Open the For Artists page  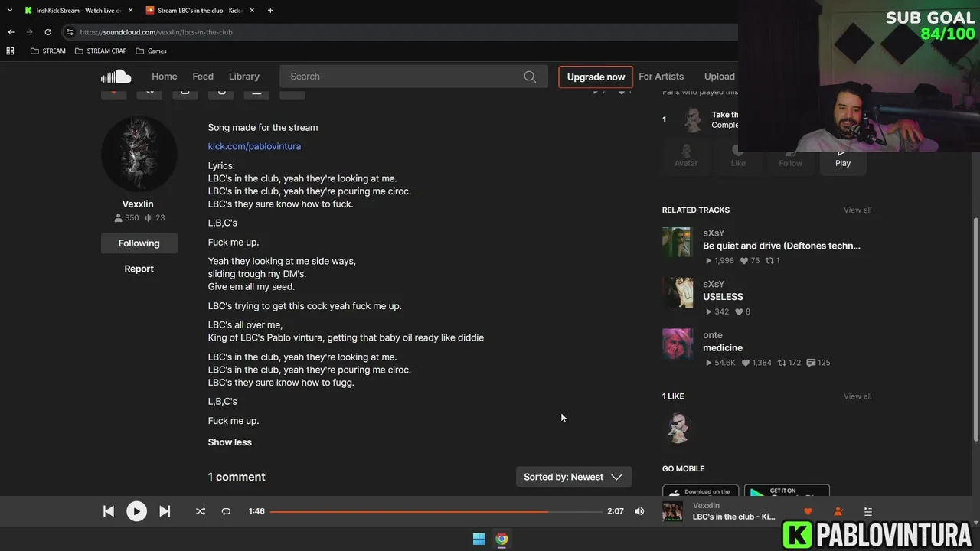tap(661, 77)
